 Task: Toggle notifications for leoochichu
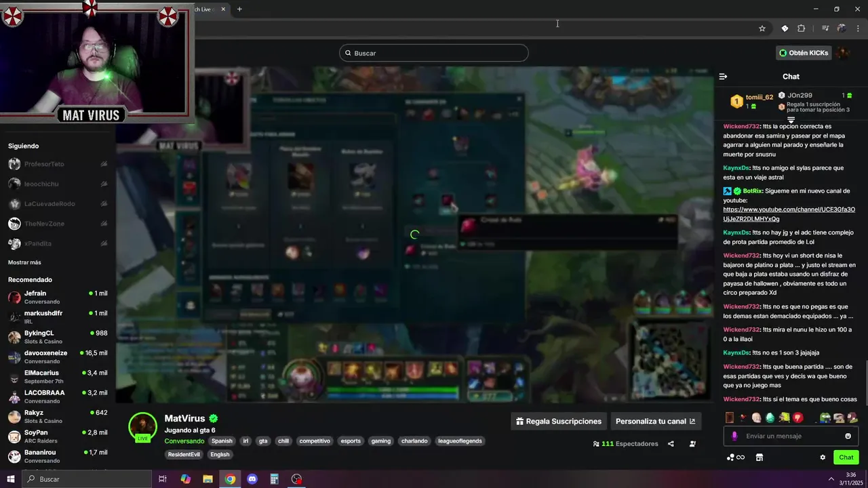(x=104, y=184)
